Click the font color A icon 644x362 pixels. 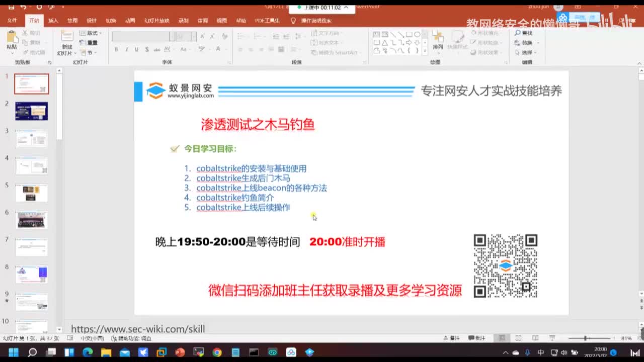[218, 49]
